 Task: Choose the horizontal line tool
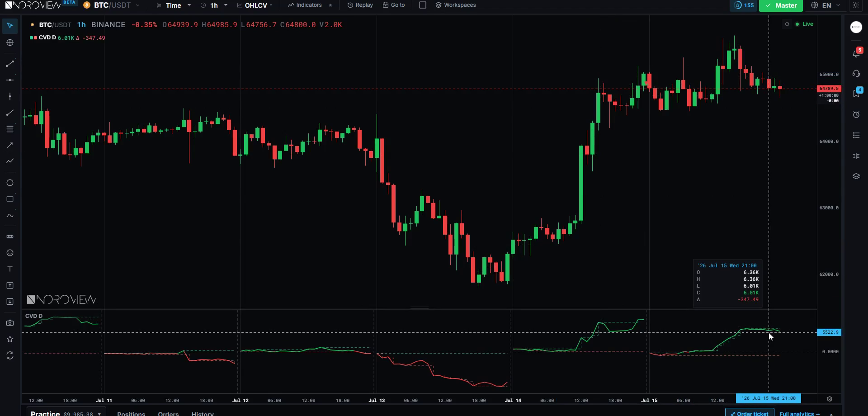coord(10,80)
